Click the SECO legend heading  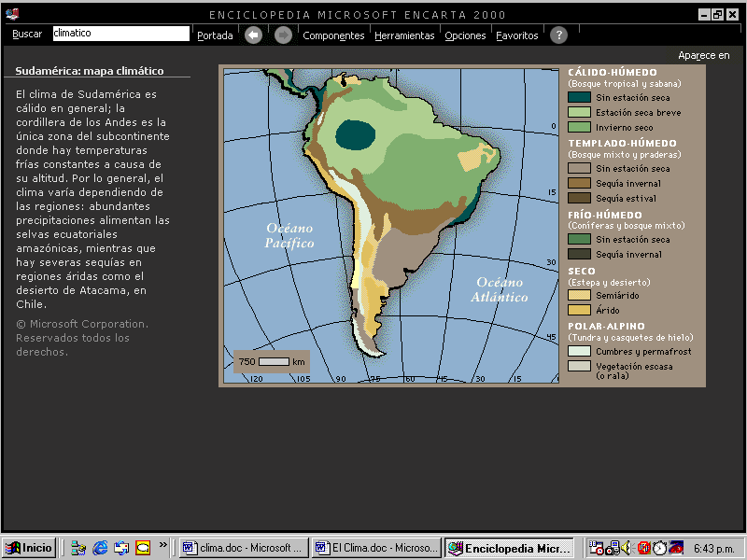click(582, 271)
